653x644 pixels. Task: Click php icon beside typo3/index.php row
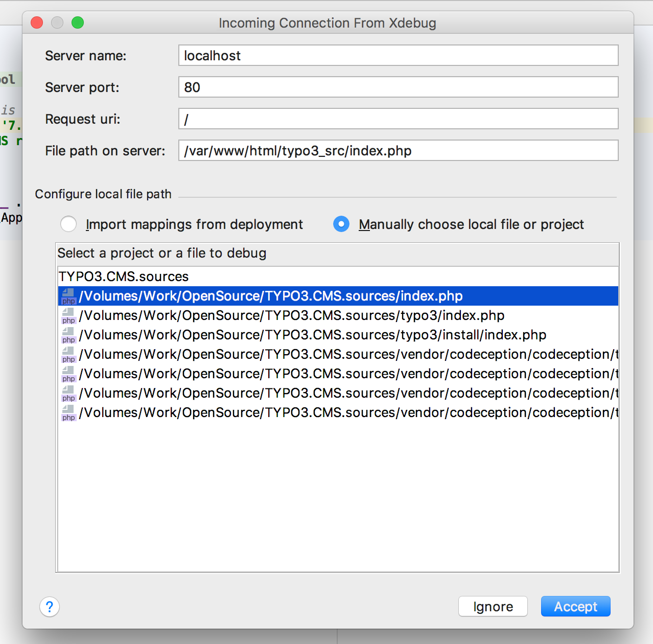[68, 315]
